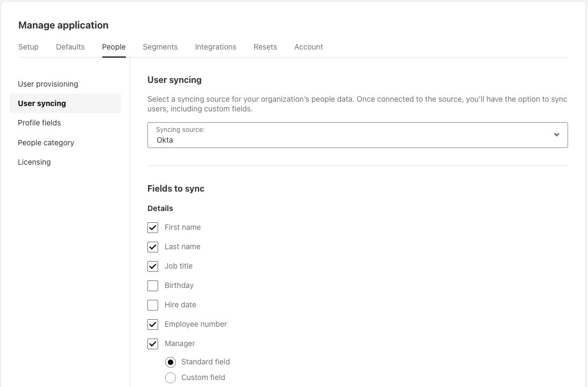Click the chevron on the Okta selector
Image resolution: width=588 pixels, height=387 pixels.
tap(557, 135)
